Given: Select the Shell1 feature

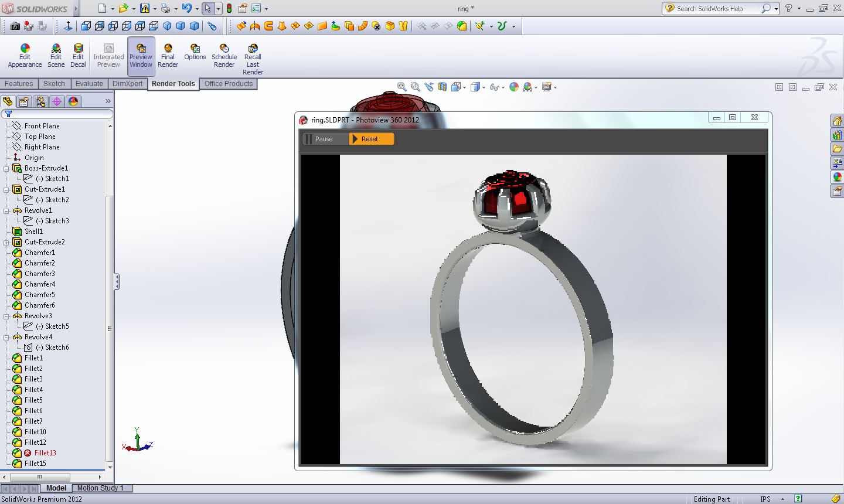Looking at the screenshot, I should click(33, 231).
